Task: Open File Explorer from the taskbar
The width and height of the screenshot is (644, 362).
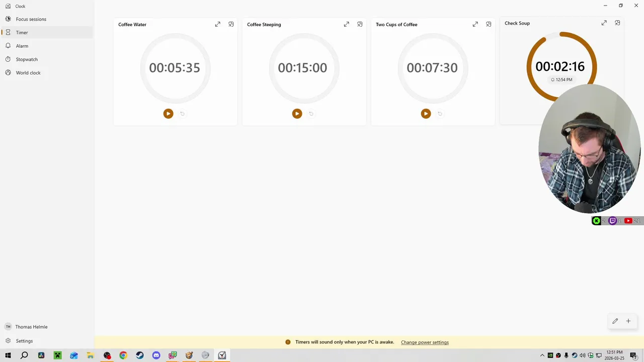Action: tap(91, 355)
